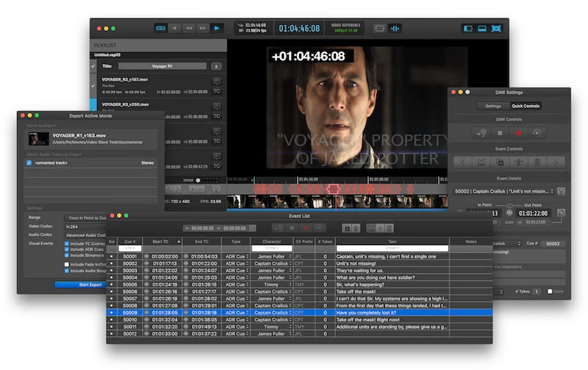Click the fullscreen icon at toolbar right
The width and height of the screenshot is (588, 370).
pyautogui.click(x=496, y=29)
